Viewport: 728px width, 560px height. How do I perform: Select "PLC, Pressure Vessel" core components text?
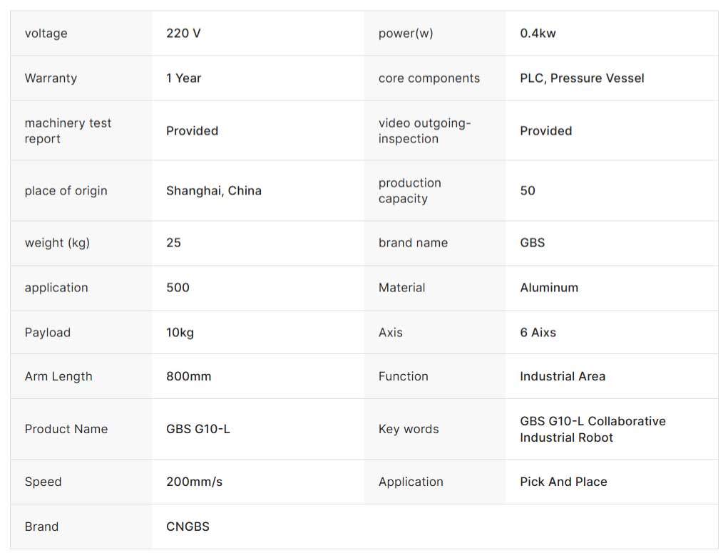(582, 78)
